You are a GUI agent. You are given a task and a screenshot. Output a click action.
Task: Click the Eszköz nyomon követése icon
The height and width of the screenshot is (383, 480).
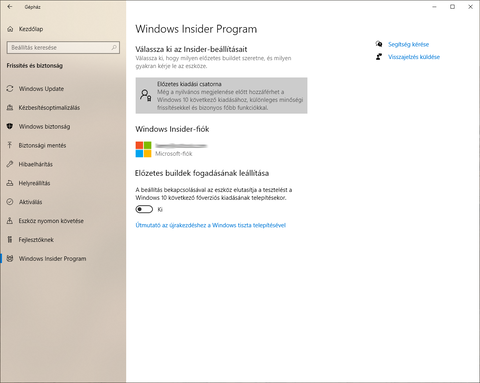click(x=10, y=221)
